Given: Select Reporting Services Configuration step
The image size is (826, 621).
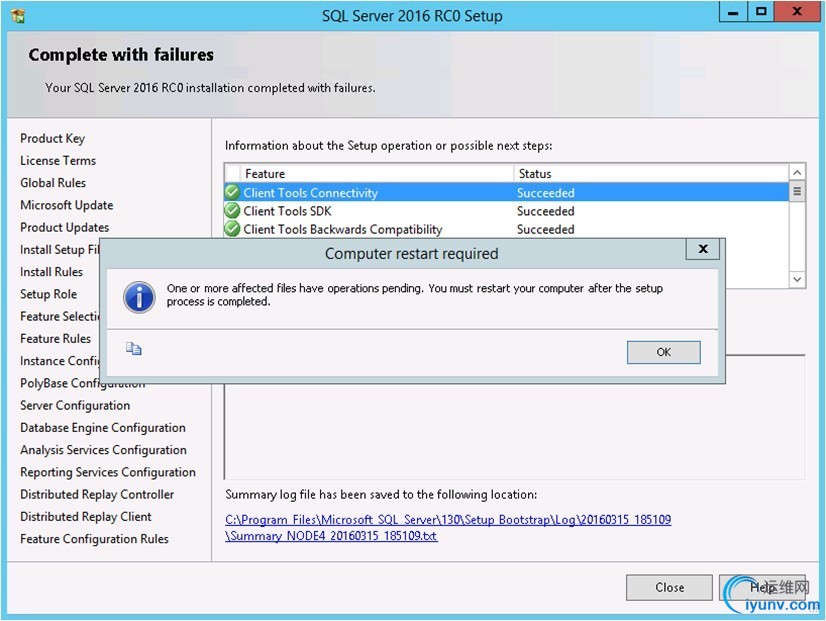Looking at the screenshot, I should click(107, 472).
